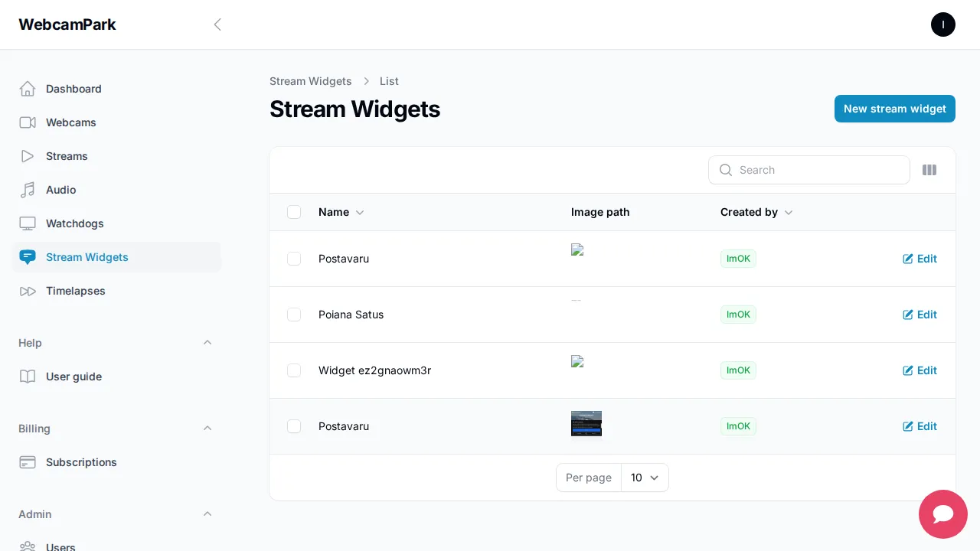Click the Timelapses fast-forward icon
The image size is (980, 551).
click(28, 291)
